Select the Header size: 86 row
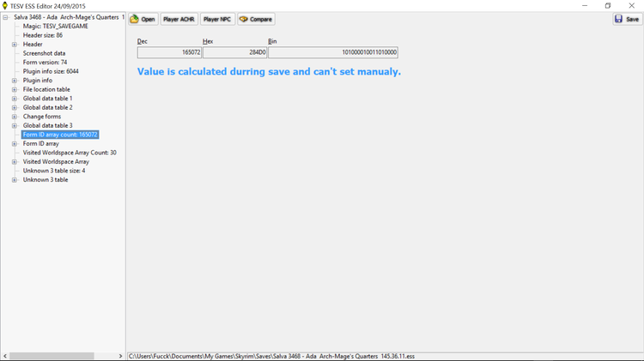644x361 pixels. (43, 35)
